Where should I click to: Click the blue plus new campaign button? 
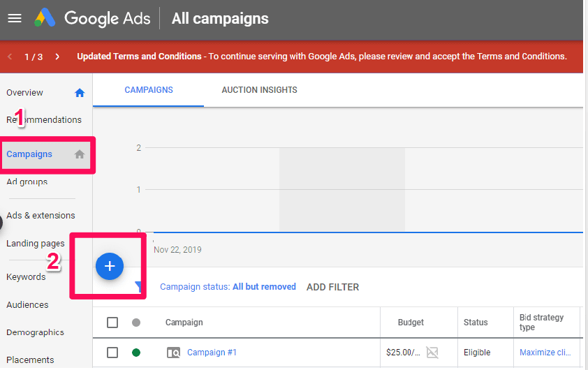coord(110,266)
